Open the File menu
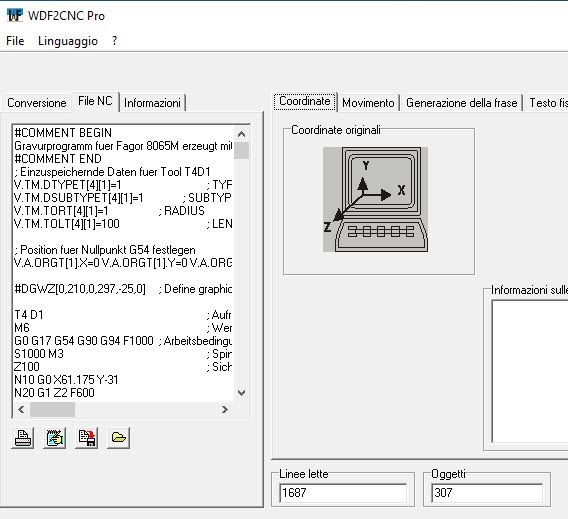Screen dimensions: 568x519 [x=15, y=41]
